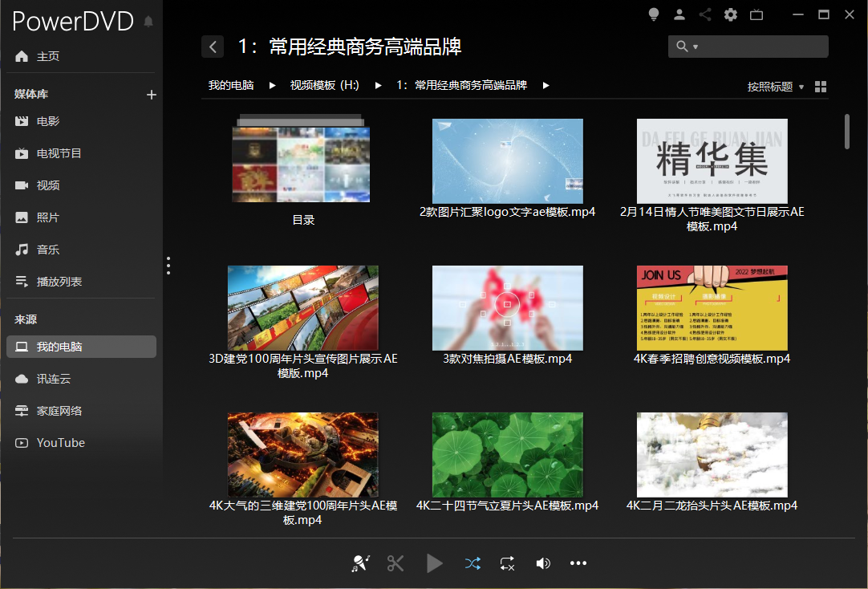Switch to TV mode
This screenshot has width=868, height=589.
point(756,14)
